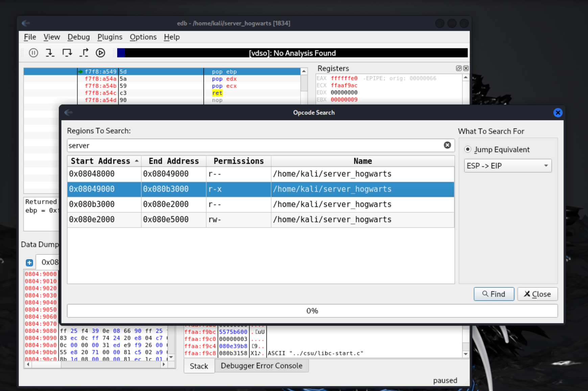The width and height of the screenshot is (588, 391).
Task: Select the 'pop edx' instruction line
Action: click(x=162, y=79)
